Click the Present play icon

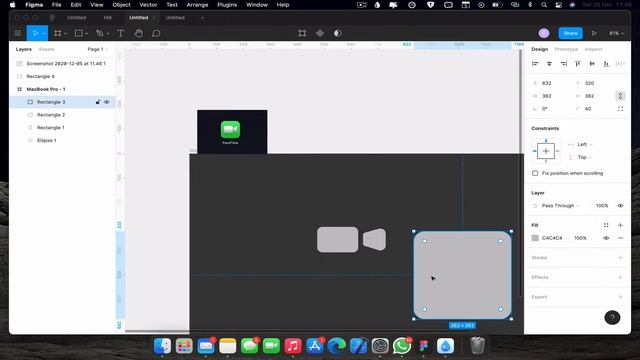594,33
